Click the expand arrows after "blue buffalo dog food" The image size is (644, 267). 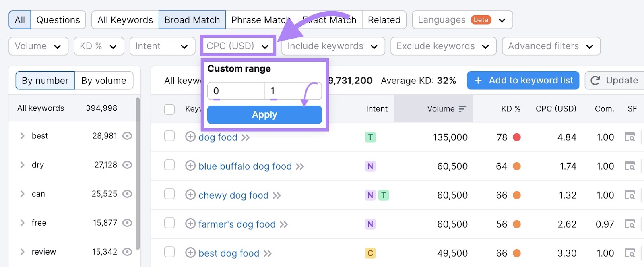(299, 166)
